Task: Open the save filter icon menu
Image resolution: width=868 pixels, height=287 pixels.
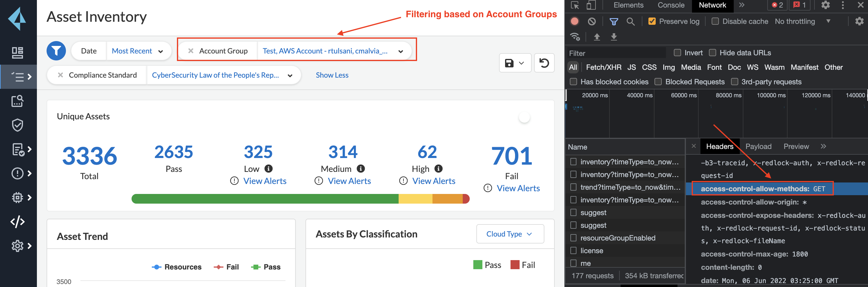Action: (x=514, y=63)
